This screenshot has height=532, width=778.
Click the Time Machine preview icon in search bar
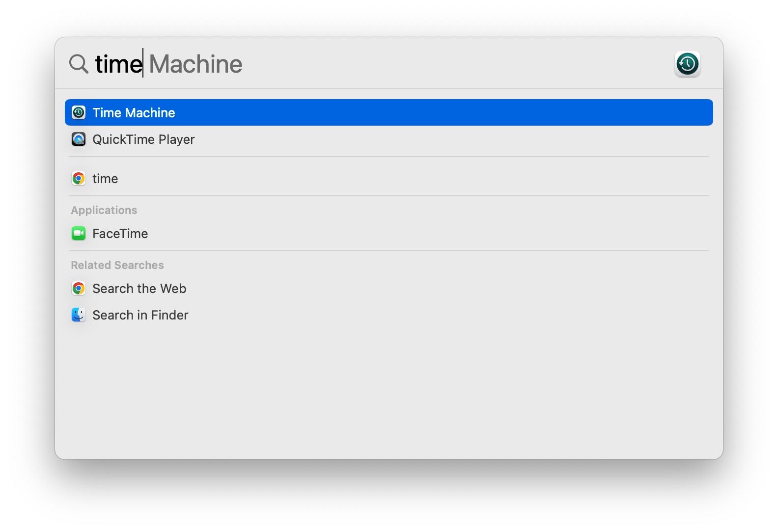point(687,64)
